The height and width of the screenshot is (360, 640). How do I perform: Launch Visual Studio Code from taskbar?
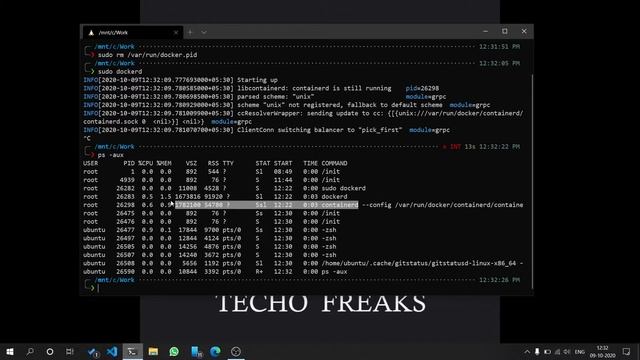point(112,351)
